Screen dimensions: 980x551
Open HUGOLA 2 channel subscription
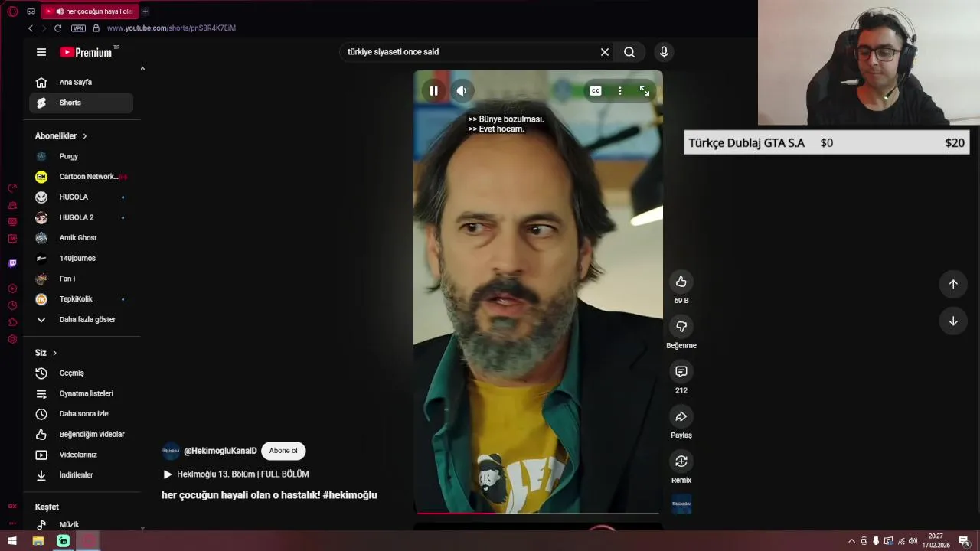coord(81,217)
